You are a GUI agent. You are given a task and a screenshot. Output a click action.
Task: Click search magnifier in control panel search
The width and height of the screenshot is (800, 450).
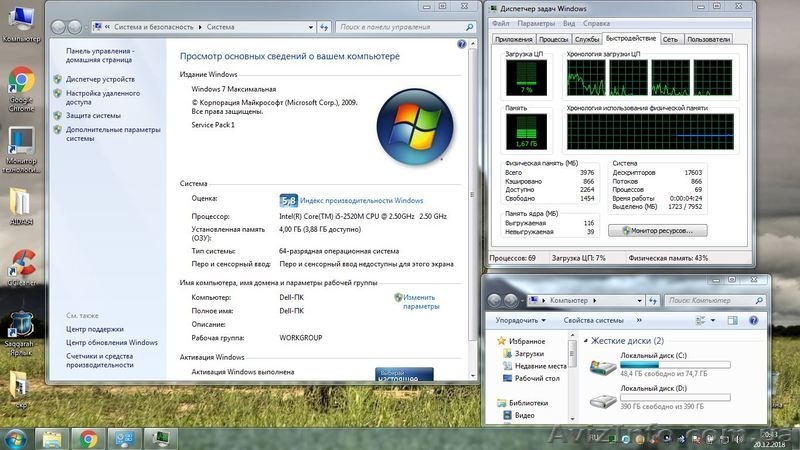pyautogui.click(x=469, y=27)
